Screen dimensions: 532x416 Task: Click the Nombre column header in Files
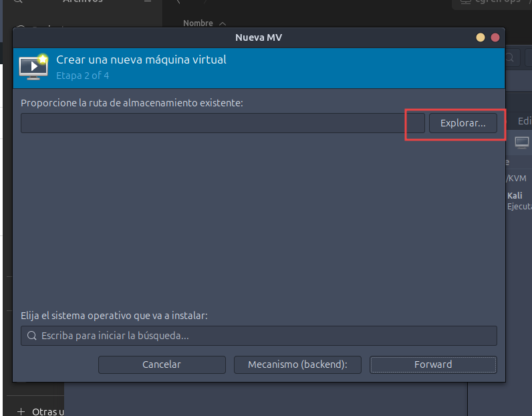tap(198, 23)
